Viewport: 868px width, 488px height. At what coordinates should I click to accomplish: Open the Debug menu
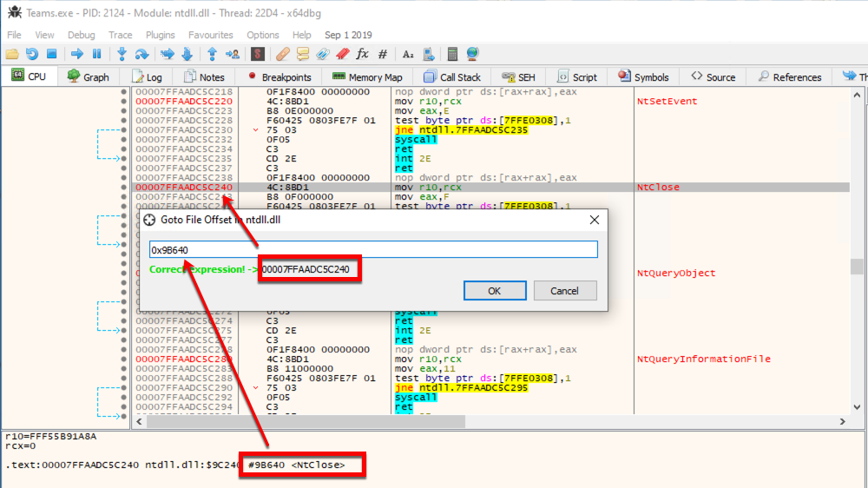pos(82,35)
